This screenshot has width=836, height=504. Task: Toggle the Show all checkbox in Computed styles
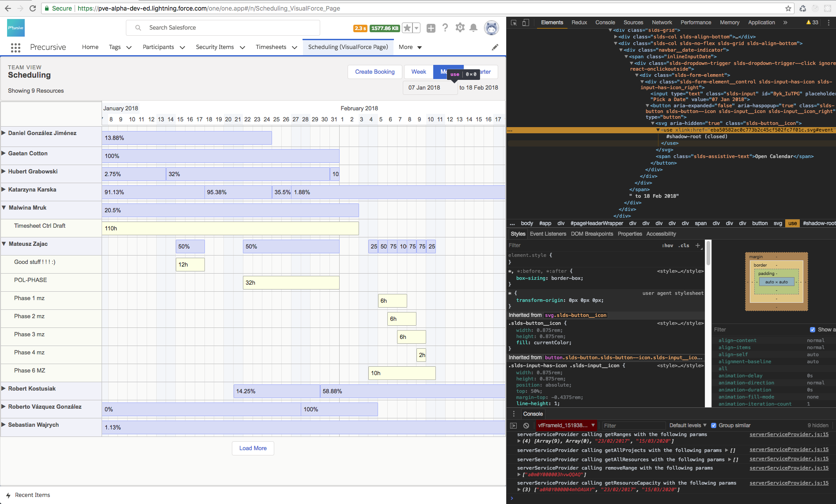point(812,329)
